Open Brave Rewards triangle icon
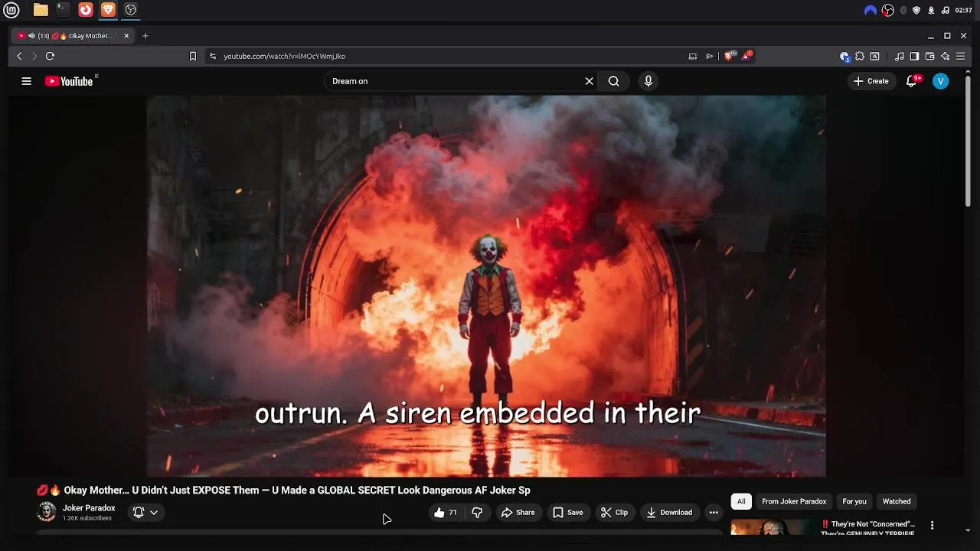This screenshot has height=551, width=980. (x=746, y=56)
